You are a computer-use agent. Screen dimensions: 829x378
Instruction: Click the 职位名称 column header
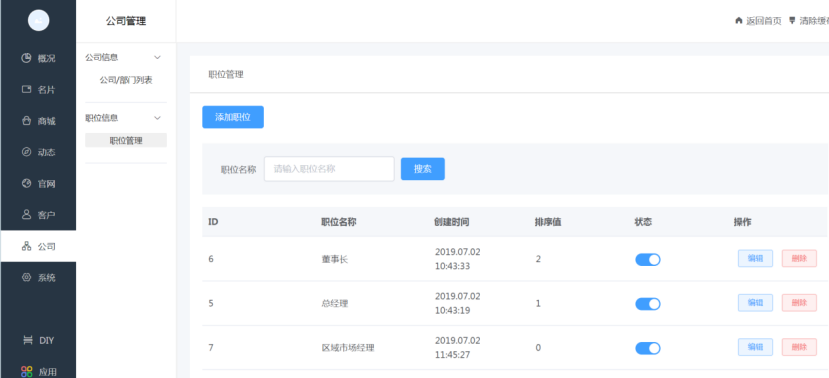(x=339, y=222)
